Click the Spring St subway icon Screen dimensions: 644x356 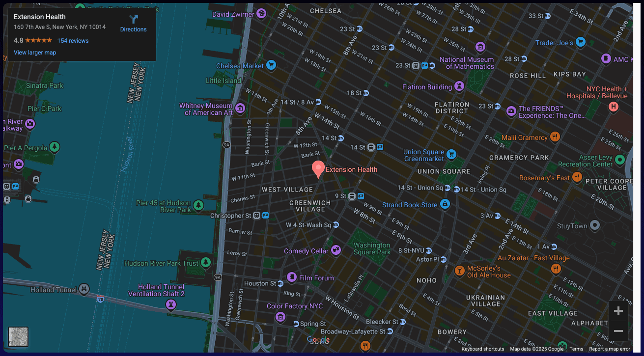[296, 324]
